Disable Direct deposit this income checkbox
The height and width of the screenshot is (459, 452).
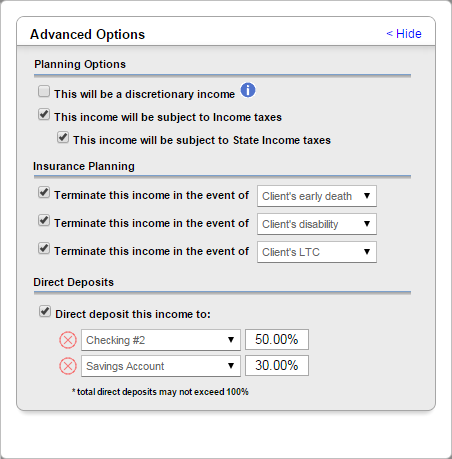pyautogui.click(x=45, y=312)
